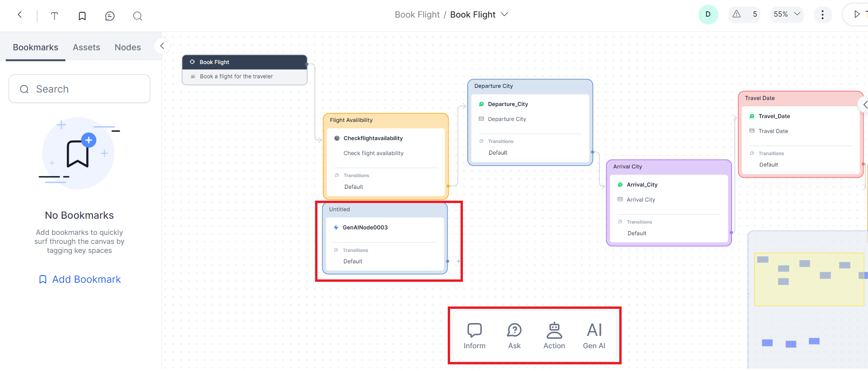Expand the Book Flight title dropdown
This screenshot has width=868, height=371.
(x=505, y=14)
